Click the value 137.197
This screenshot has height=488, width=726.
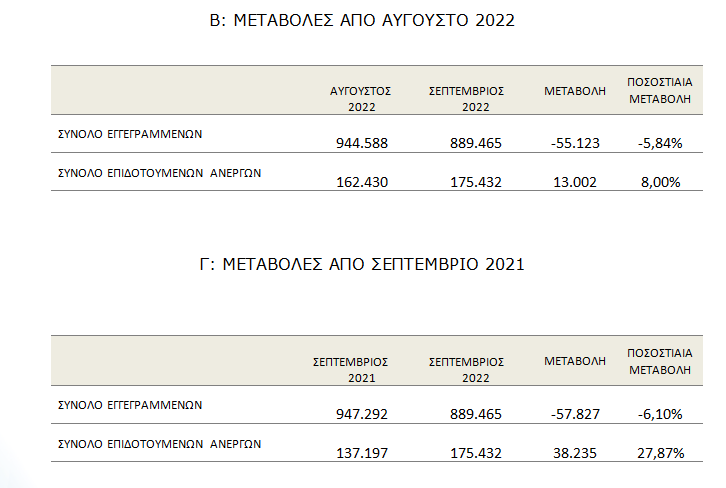point(362,453)
